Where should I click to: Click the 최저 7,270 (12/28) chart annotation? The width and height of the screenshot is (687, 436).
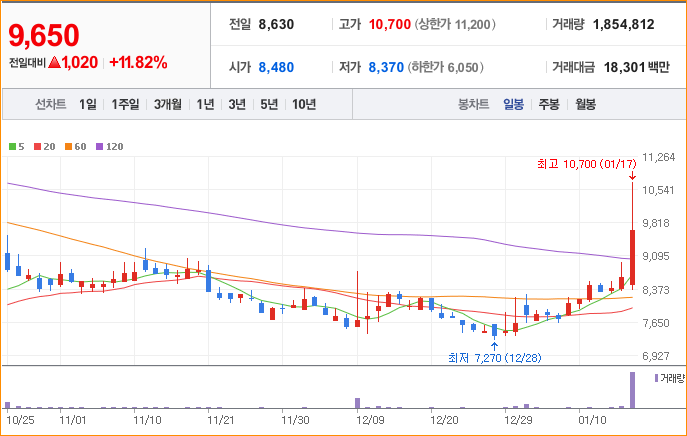click(x=495, y=358)
